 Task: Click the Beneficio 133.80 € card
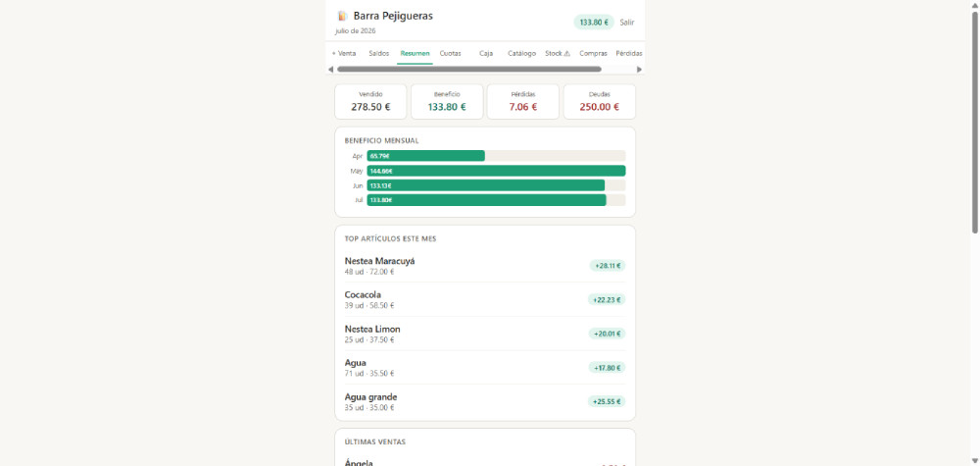[x=447, y=102]
